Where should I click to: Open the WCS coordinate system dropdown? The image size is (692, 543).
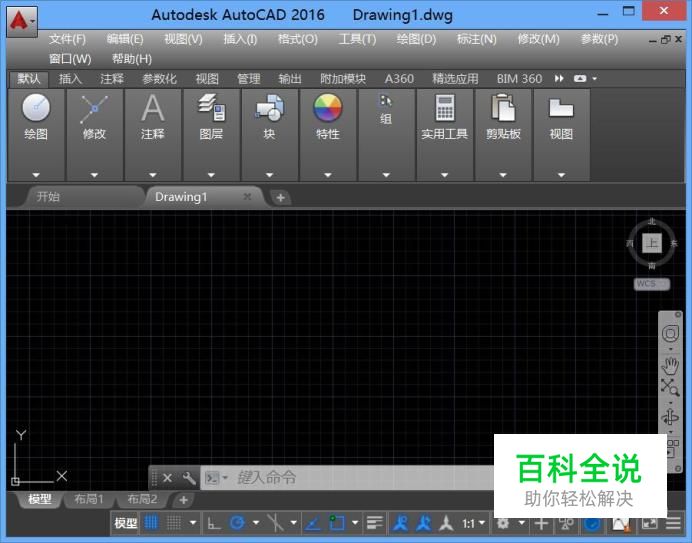click(651, 284)
